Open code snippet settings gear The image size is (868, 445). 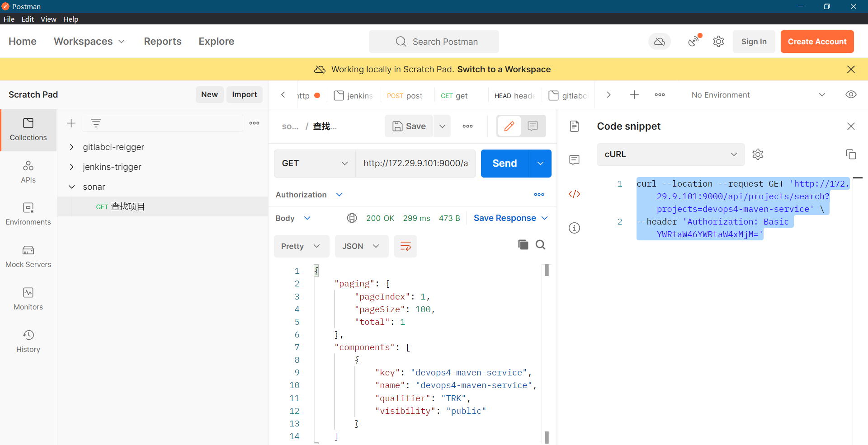coord(758,155)
